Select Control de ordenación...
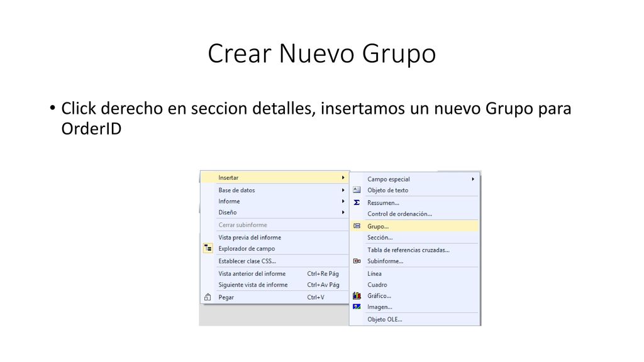Image resolution: width=644 pixels, height=362 pixels. pos(415,214)
